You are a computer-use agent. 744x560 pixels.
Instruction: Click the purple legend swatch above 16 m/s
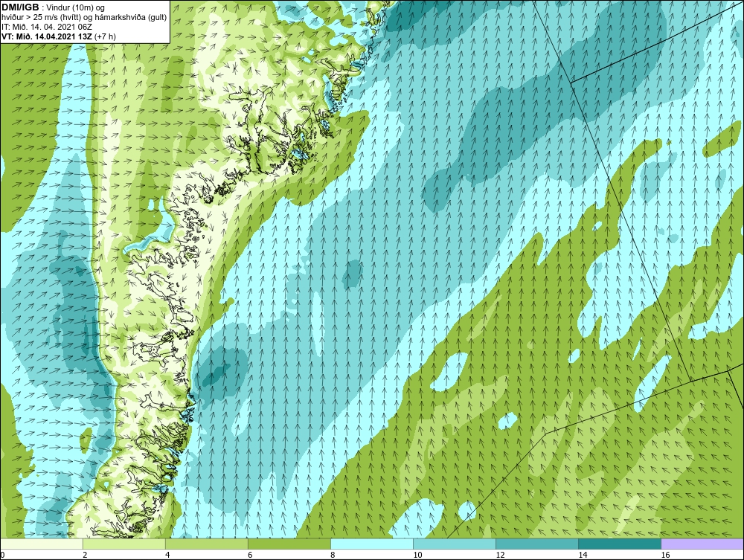[x=702, y=544]
